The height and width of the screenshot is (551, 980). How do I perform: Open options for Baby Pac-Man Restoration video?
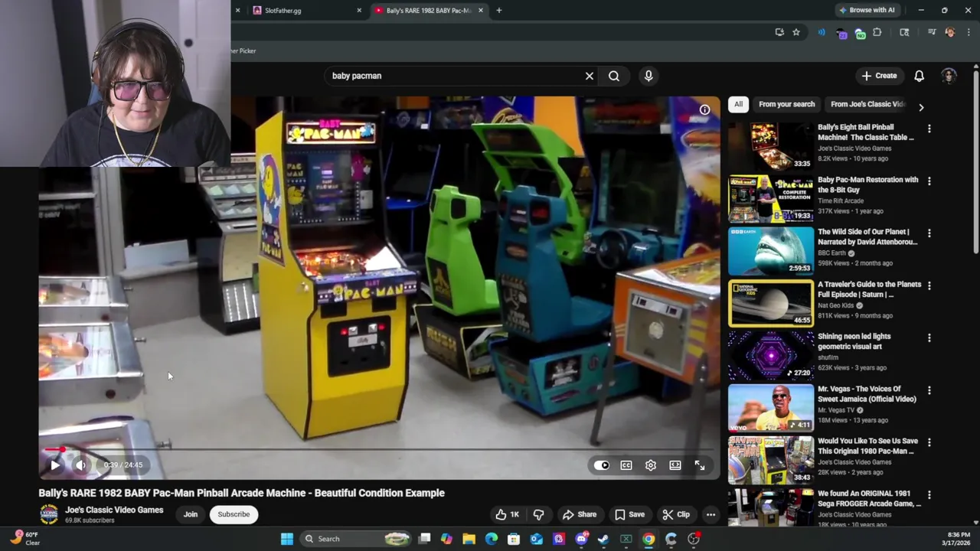point(929,181)
